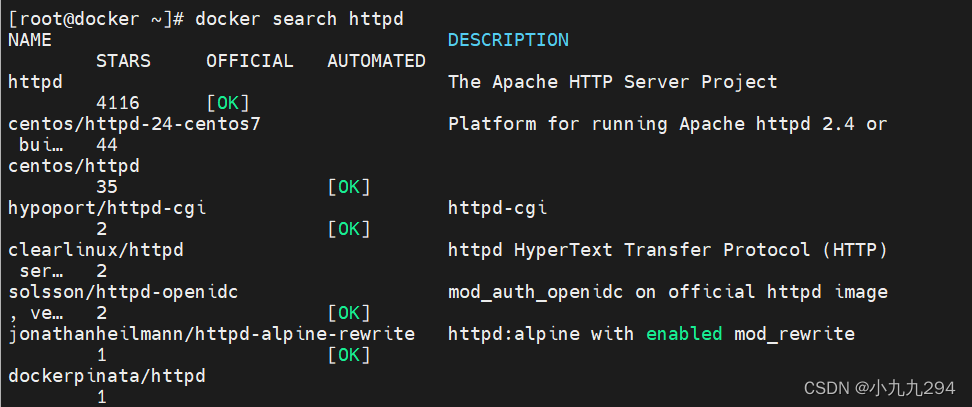
Task: Select image name hypoport/httpd-cgi
Action: (x=107, y=208)
